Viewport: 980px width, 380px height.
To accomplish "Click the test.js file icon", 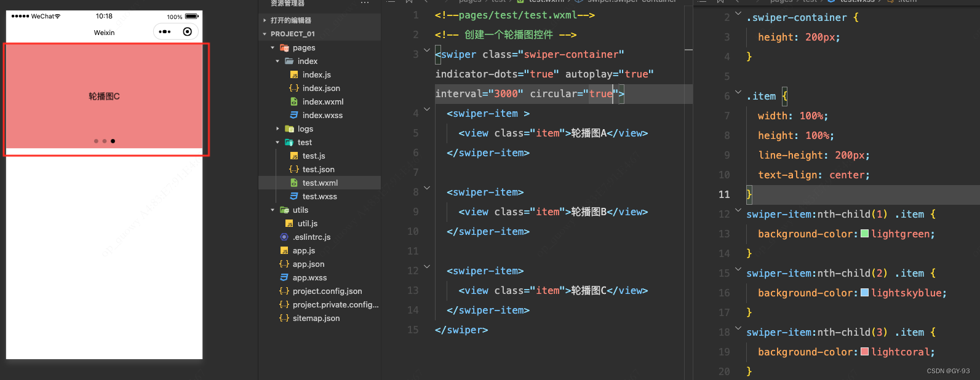I will pyautogui.click(x=294, y=156).
